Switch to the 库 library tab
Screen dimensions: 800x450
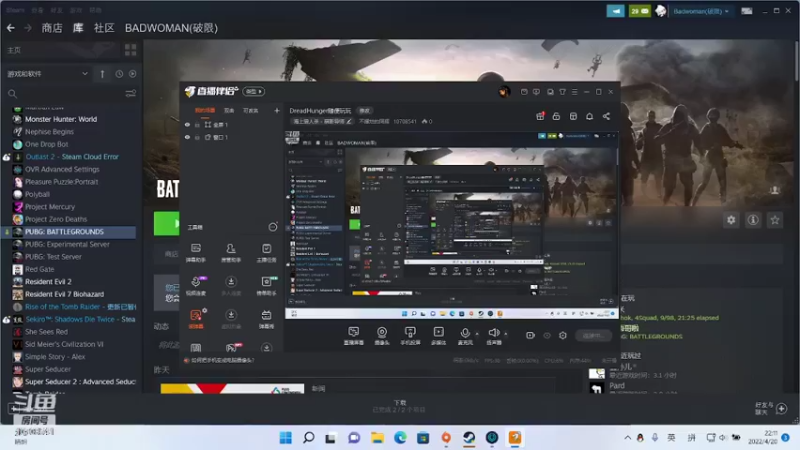[x=78, y=28]
